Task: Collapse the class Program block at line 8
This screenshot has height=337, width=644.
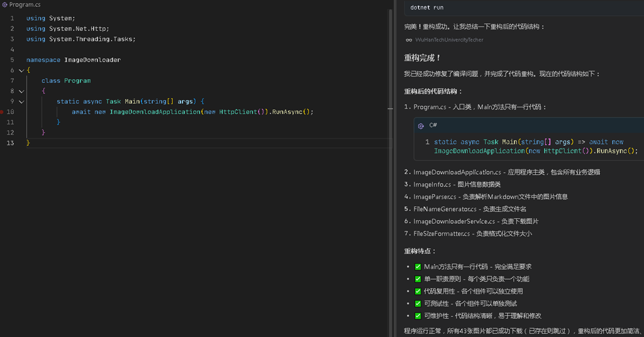Action: point(21,91)
